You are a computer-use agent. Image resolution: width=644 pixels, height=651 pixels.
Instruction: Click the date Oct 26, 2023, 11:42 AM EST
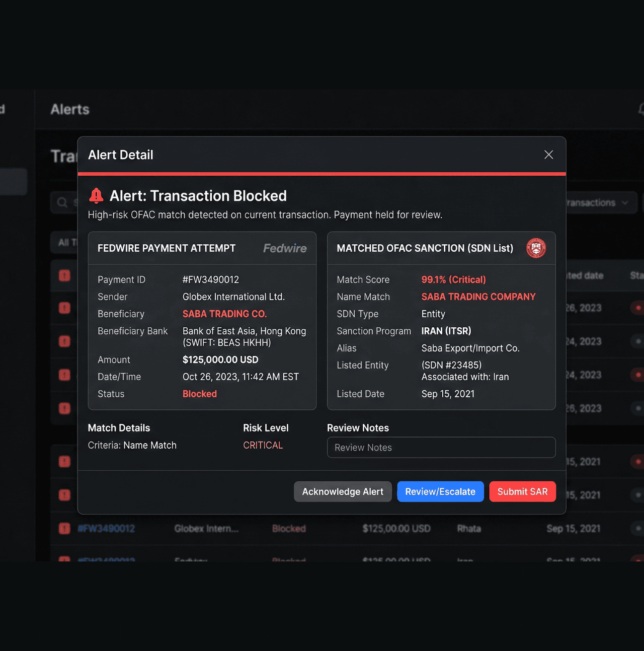click(x=240, y=377)
